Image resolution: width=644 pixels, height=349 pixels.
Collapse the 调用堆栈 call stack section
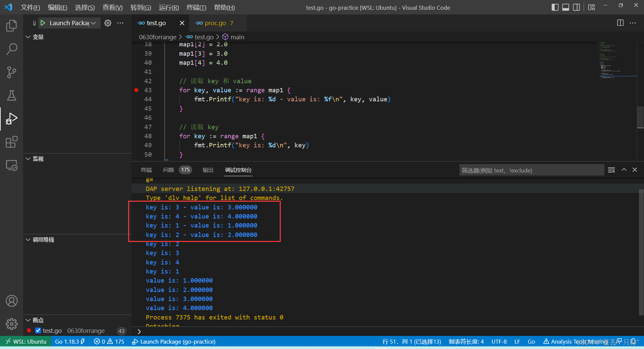click(x=28, y=240)
